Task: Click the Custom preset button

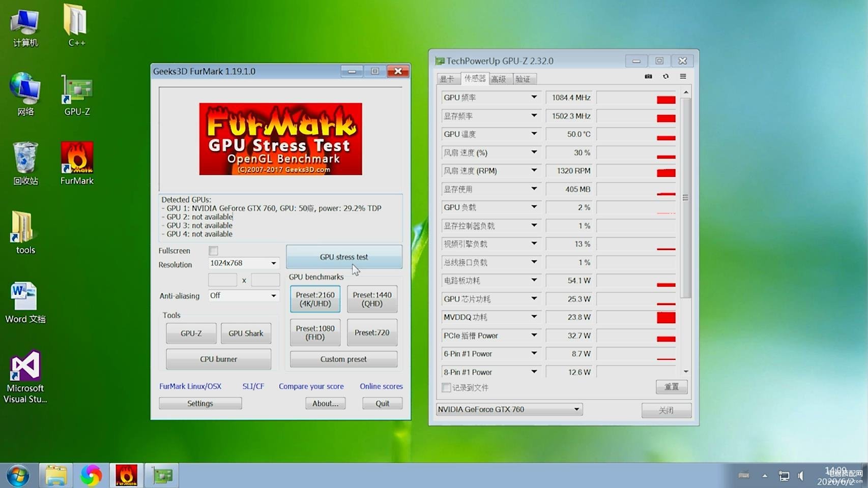Action: pyautogui.click(x=343, y=359)
